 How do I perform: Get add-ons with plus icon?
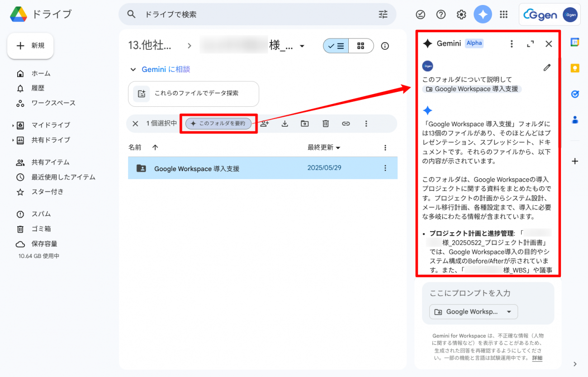coord(575,161)
